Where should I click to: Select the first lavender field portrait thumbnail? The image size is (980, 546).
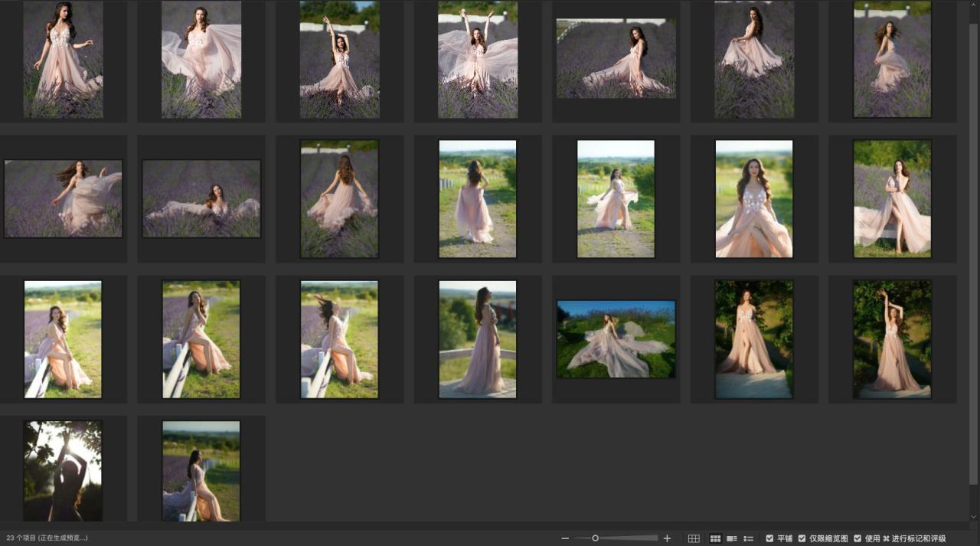[63, 60]
